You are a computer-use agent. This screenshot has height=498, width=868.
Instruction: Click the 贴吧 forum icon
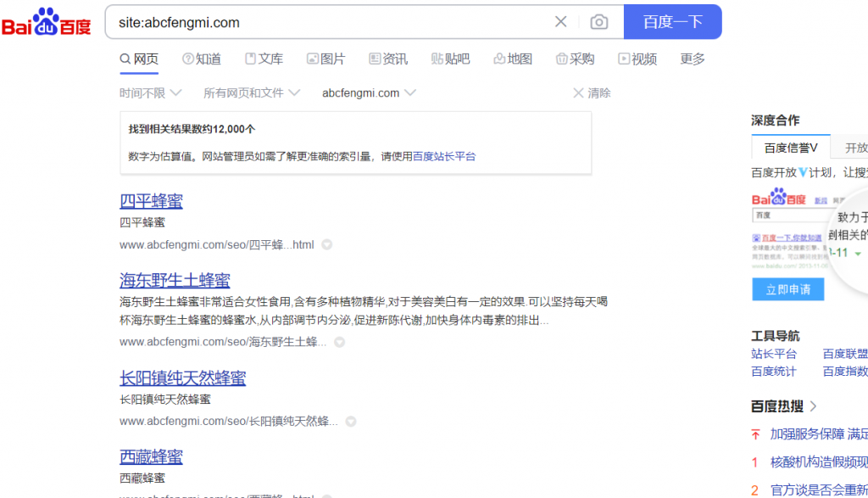(437, 59)
